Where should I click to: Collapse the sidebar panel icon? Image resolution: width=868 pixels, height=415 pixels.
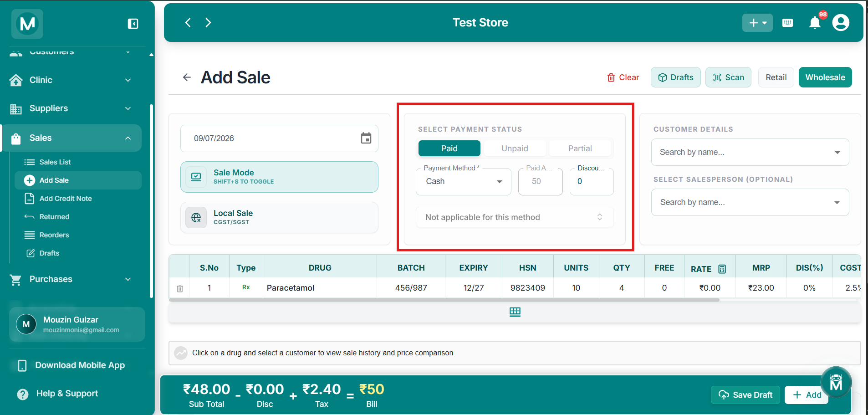(133, 24)
